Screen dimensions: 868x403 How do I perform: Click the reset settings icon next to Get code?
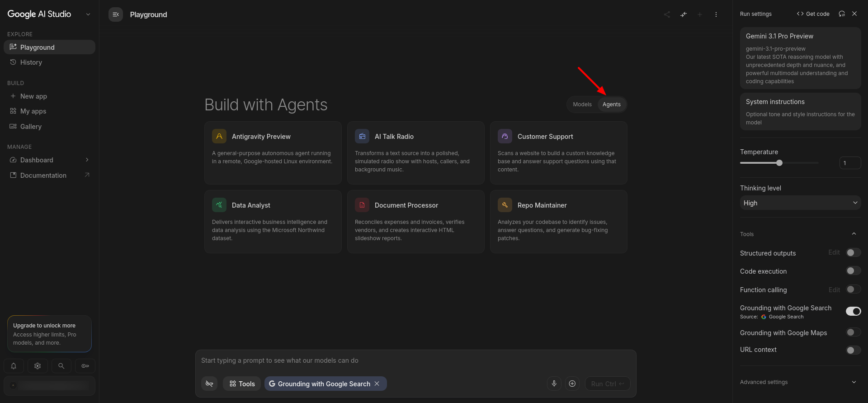[842, 14]
